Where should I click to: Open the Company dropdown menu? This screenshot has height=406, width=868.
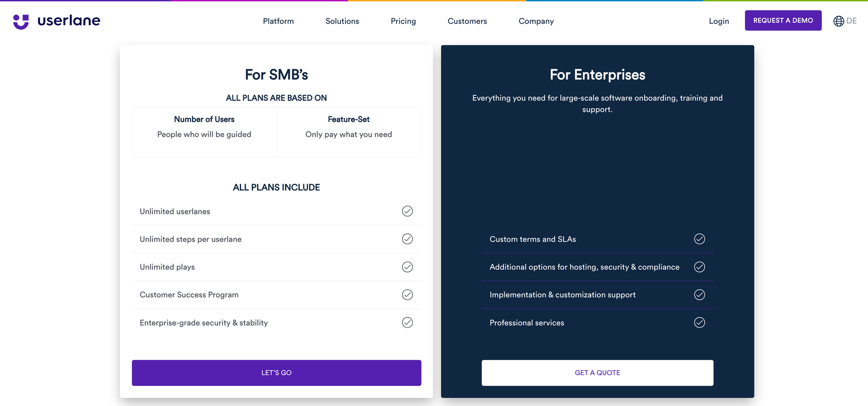click(x=536, y=21)
